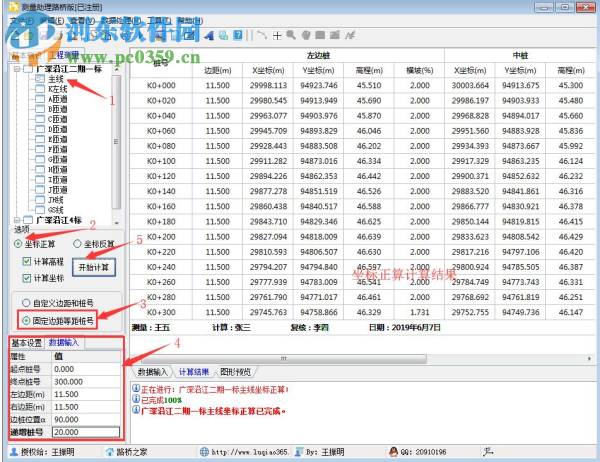Toggle the 广深沿江4标 tree expander
The image size is (600, 462).
pyautogui.click(x=17, y=220)
